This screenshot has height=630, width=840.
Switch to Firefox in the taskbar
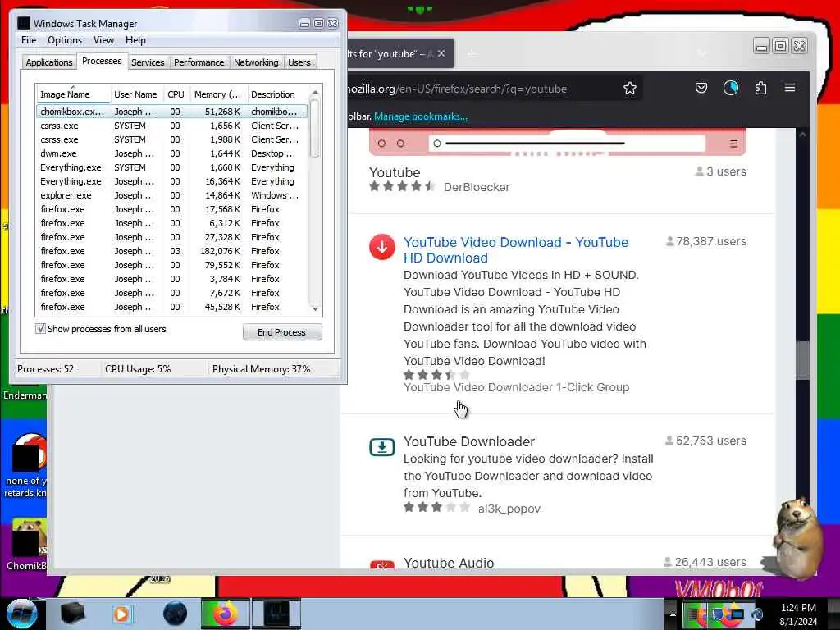225,614
